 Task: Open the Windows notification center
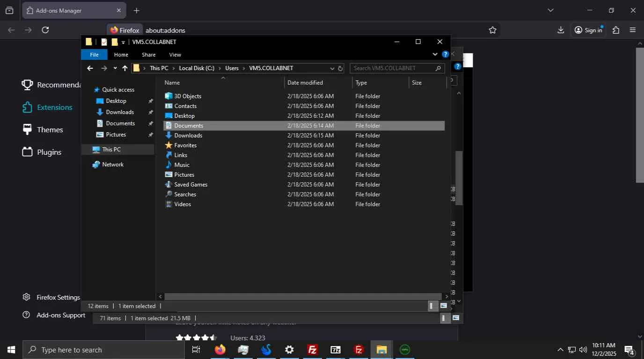click(629, 350)
